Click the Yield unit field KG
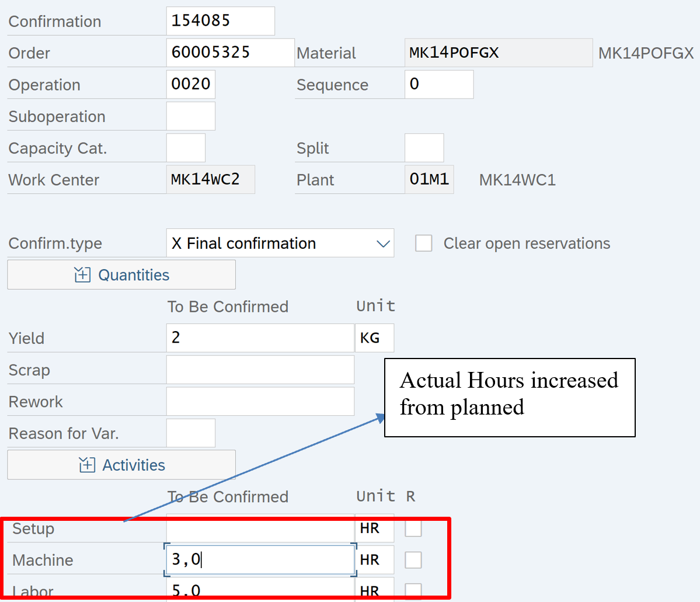Image resolution: width=700 pixels, height=602 pixels. click(x=374, y=338)
